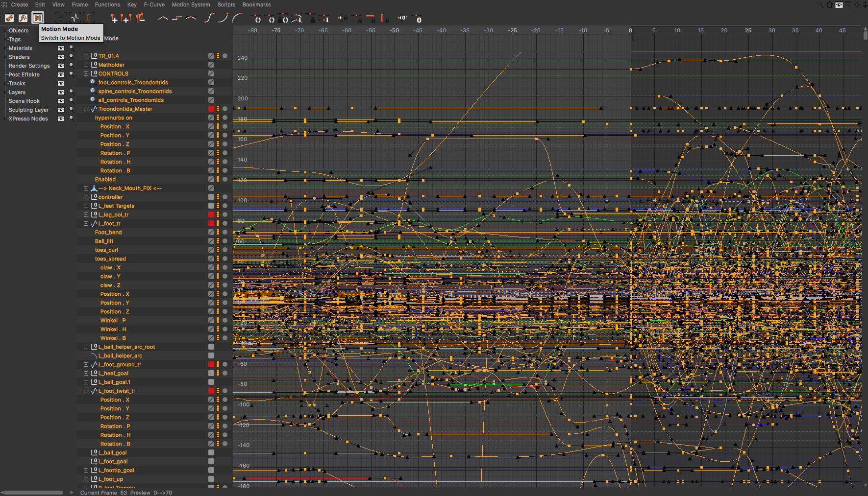Click the home icon top-right

click(x=829, y=4)
